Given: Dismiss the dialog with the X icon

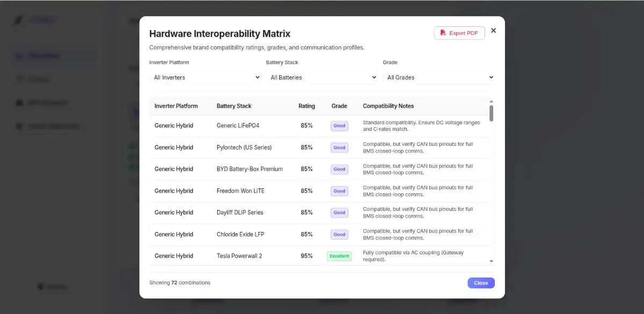Looking at the screenshot, I should (493, 31).
